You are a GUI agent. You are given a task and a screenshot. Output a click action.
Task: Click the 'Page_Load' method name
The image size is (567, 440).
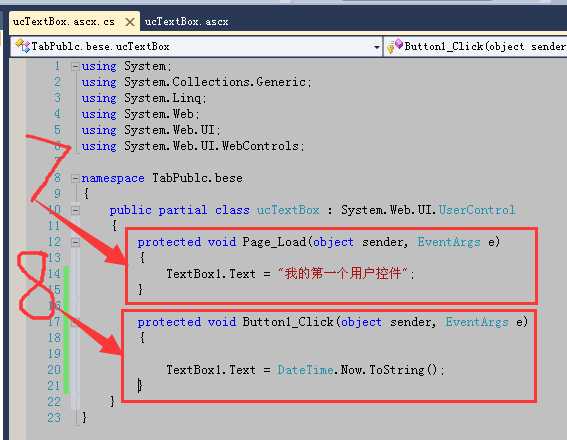(x=274, y=242)
